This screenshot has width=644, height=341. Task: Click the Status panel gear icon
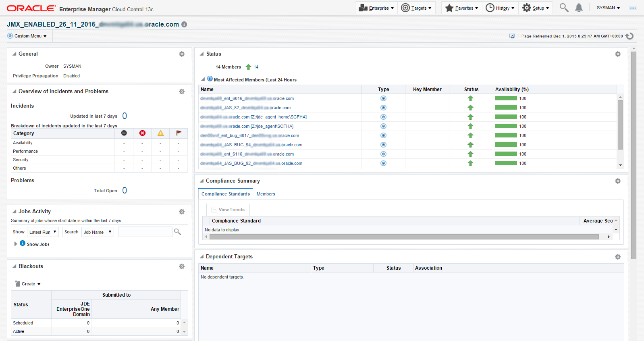click(x=617, y=54)
